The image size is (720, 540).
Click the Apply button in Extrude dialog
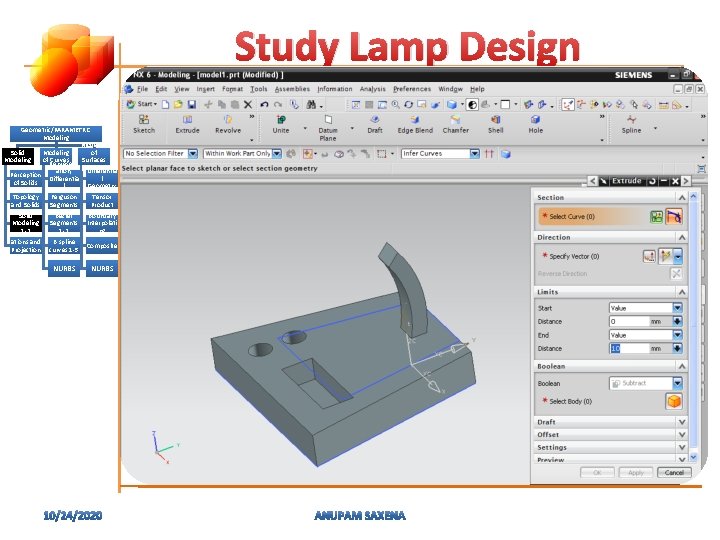(x=636, y=472)
